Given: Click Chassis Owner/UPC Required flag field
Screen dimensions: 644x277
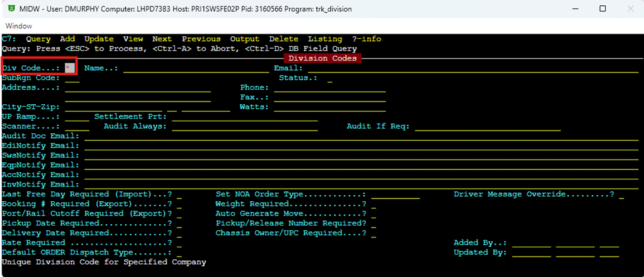Looking at the screenshot, I should coord(373,233).
